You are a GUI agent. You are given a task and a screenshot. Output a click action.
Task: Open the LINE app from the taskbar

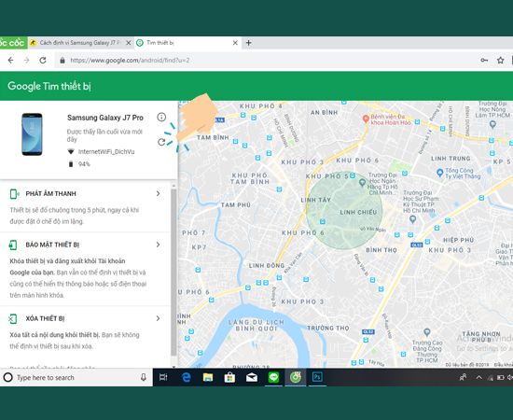pos(273,377)
